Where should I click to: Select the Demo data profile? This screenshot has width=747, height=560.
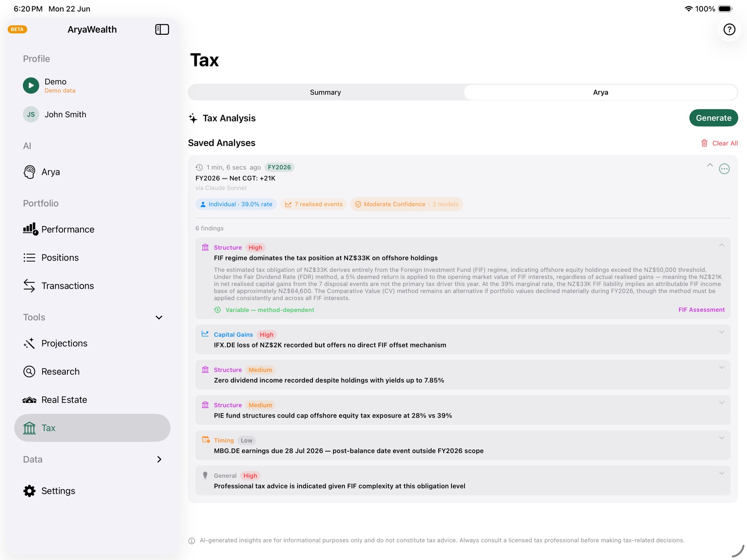coord(92,85)
